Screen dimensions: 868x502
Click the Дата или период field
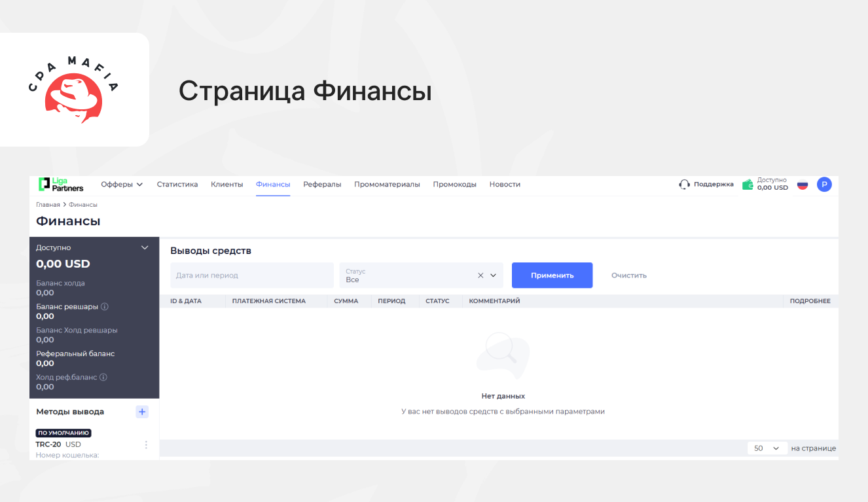[x=252, y=276]
